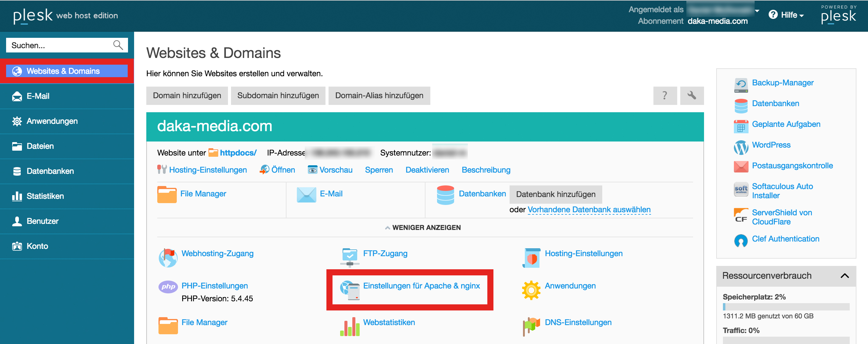Click the WordPress icon in right panel
This screenshot has width=868, height=344.
coord(741,147)
